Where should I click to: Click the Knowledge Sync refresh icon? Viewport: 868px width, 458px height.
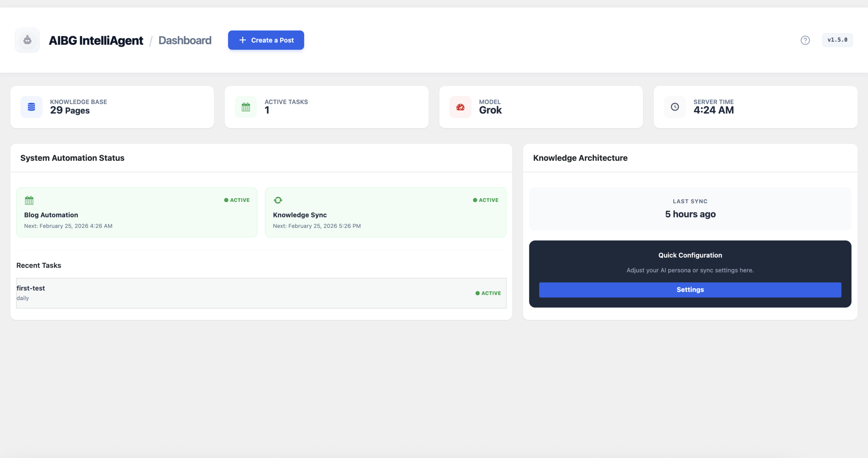click(278, 200)
